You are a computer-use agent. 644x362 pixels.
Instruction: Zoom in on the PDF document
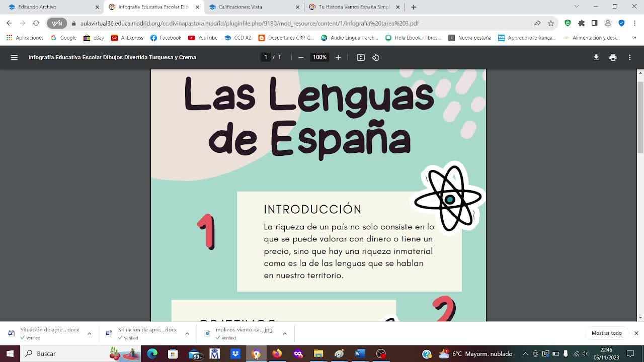click(x=338, y=57)
